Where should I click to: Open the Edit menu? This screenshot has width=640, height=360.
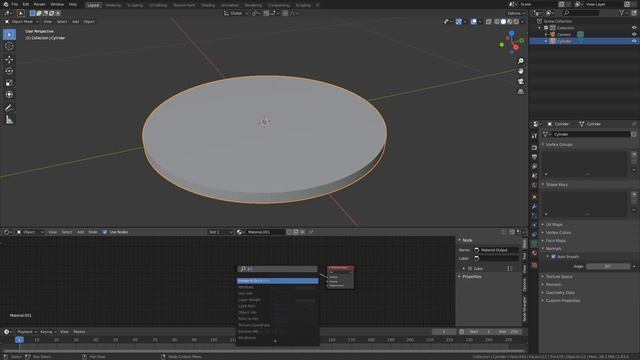[x=25, y=4]
